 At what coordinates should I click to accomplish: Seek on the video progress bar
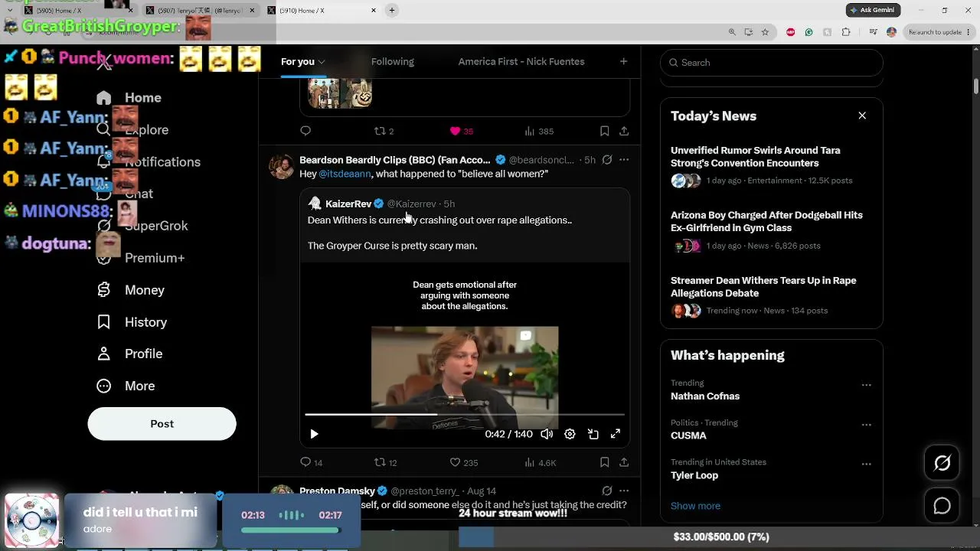tap(465, 415)
